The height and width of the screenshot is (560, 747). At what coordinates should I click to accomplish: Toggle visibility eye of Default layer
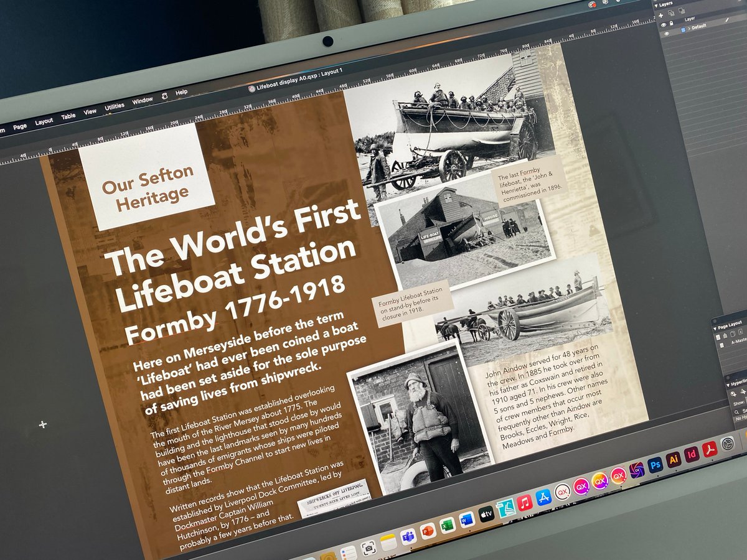pyautogui.click(x=667, y=34)
